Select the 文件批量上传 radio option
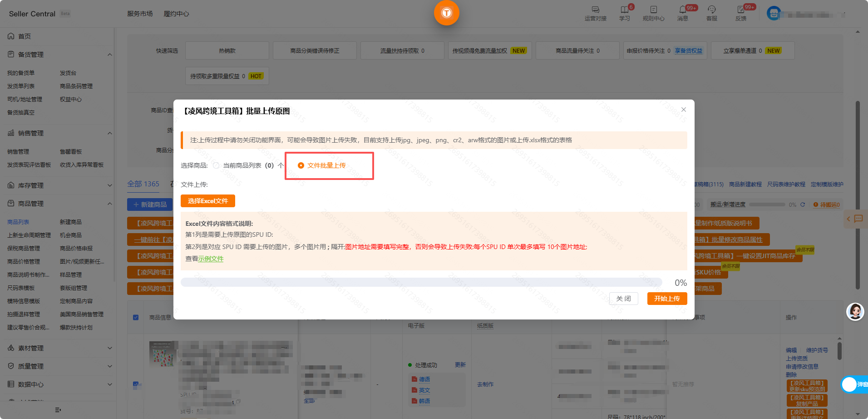 [x=301, y=165]
